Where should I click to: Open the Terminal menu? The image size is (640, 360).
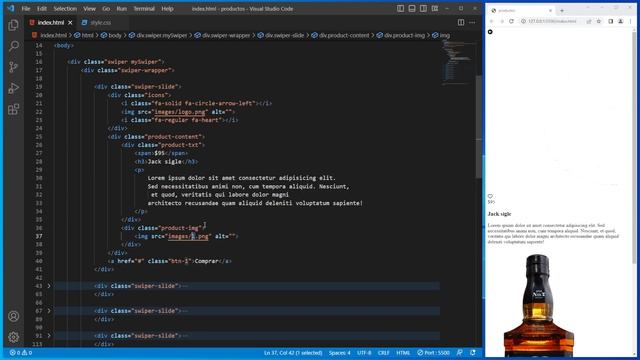144,9
